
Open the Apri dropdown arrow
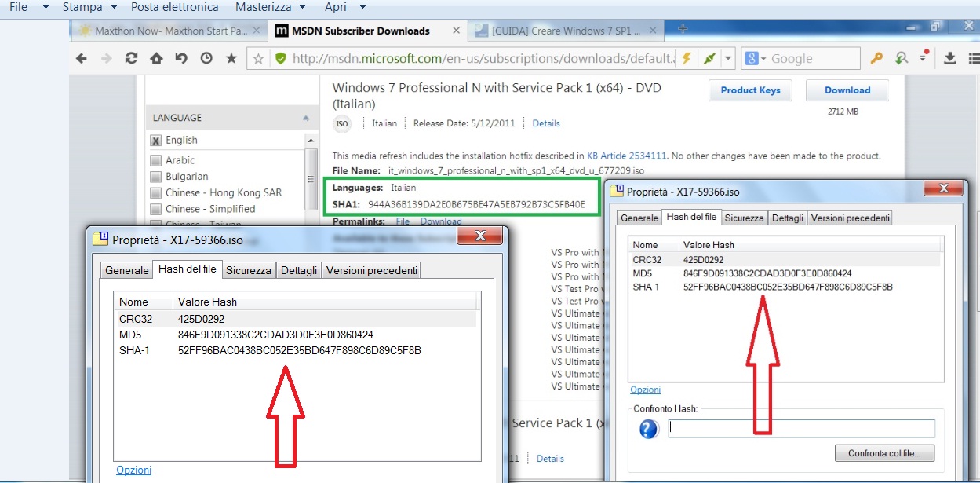click(x=362, y=7)
